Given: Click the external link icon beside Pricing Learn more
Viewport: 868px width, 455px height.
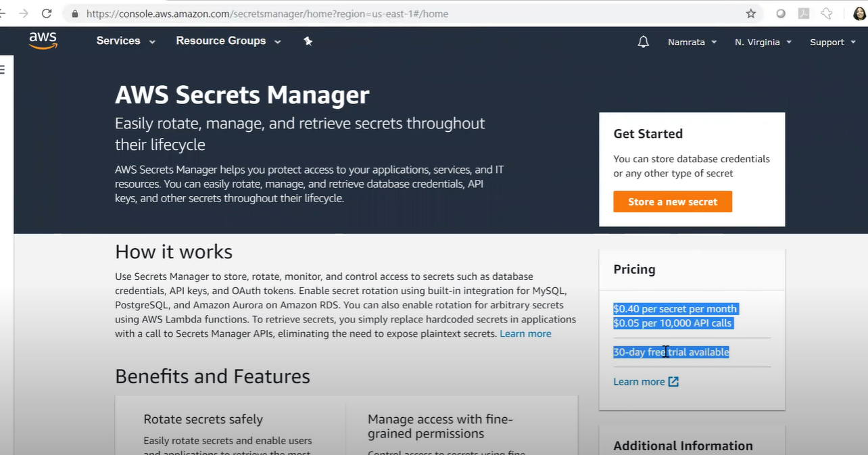Looking at the screenshot, I should coord(673,381).
